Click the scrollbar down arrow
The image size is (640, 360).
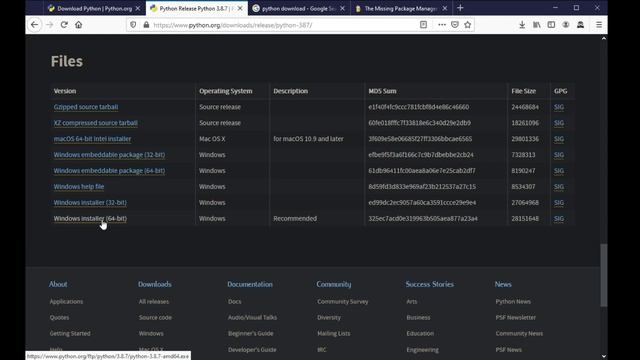pos(604,356)
